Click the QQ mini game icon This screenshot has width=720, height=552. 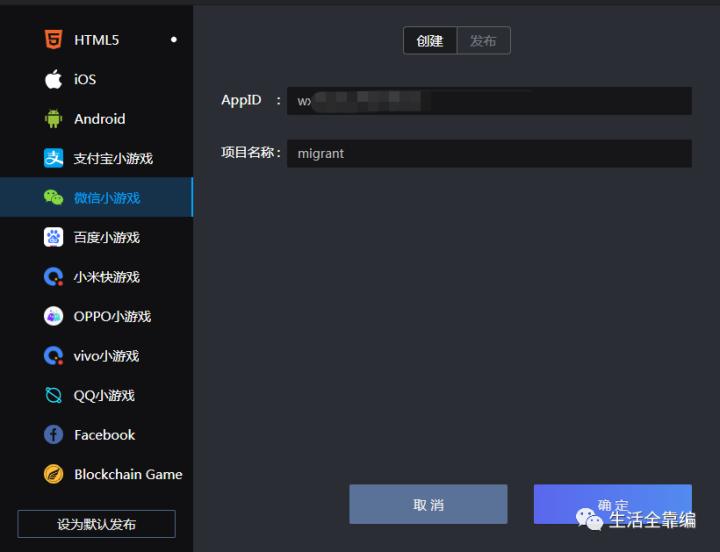coord(53,395)
